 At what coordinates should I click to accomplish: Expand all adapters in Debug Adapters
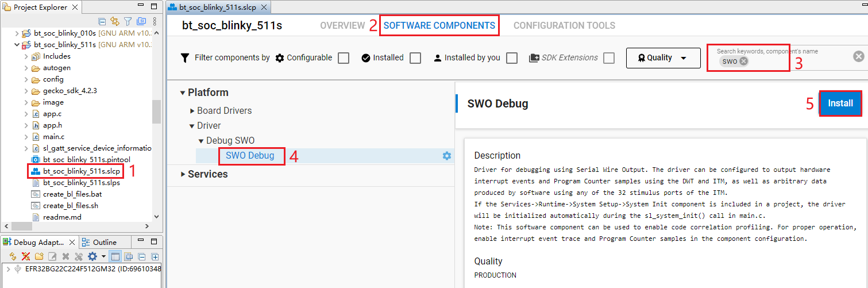(x=155, y=256)
